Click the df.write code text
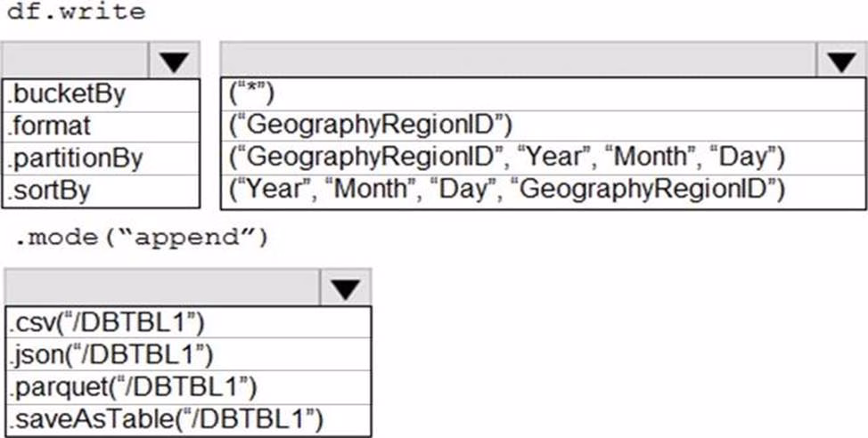This screenshot has height=438, width=868. pos(75,12)
